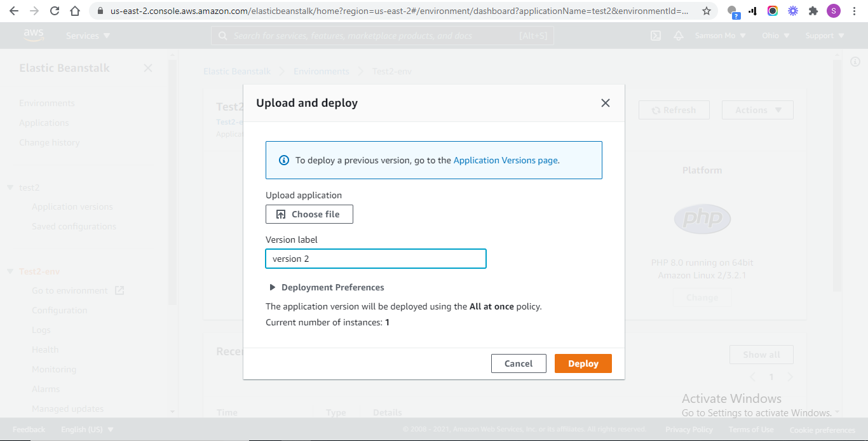Select Choose file to upload an application
This screenshot has height=441, width=868.
(x=309, y=214)
